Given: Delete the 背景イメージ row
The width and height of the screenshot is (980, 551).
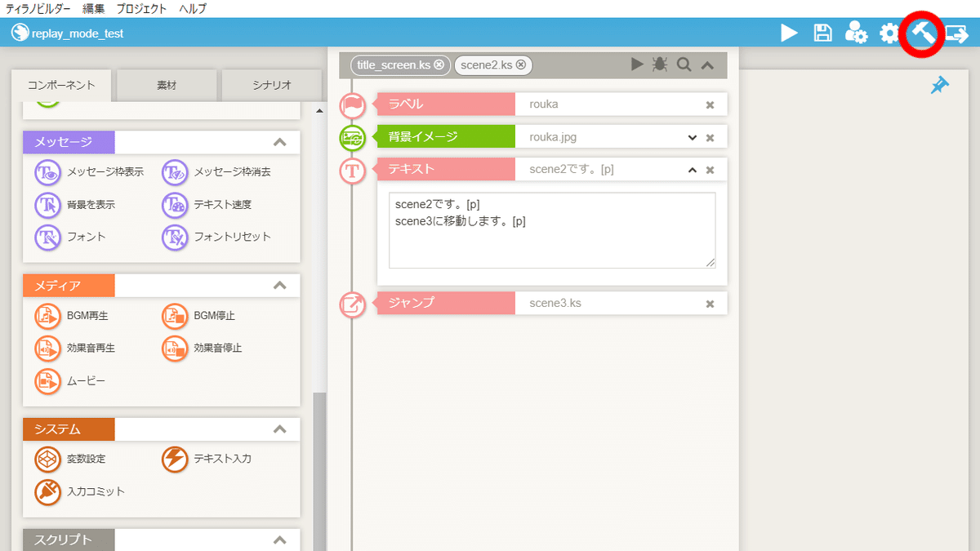Looking at the screenshot, I should (710, 137).
